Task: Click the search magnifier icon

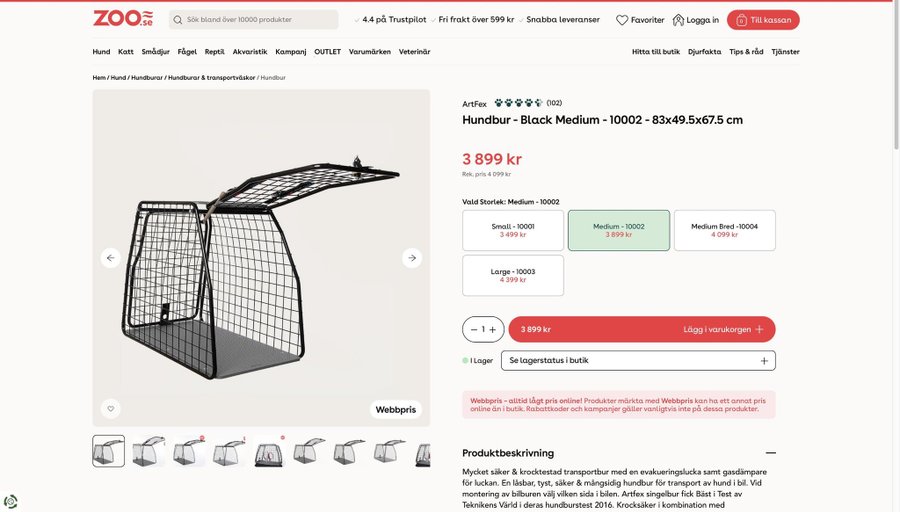Action: pyautogui.click(x=178, y=20)
